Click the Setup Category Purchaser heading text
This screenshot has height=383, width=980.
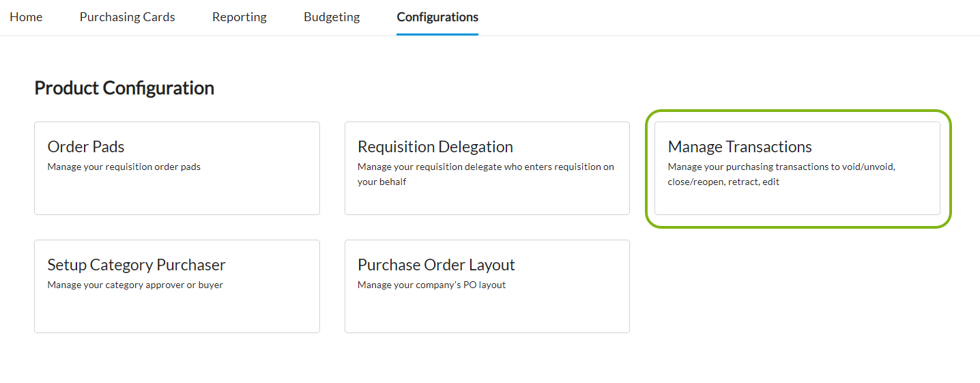136,265
